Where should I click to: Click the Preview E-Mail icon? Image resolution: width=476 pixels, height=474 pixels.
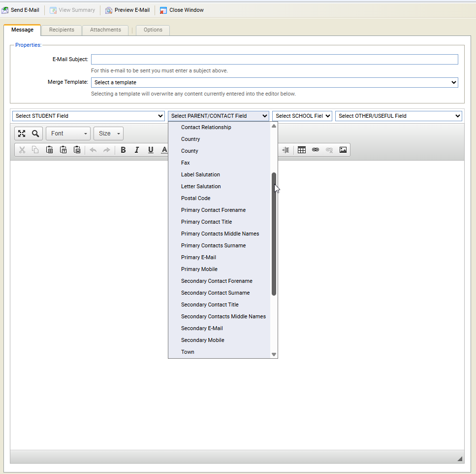[x=109, y=10]
